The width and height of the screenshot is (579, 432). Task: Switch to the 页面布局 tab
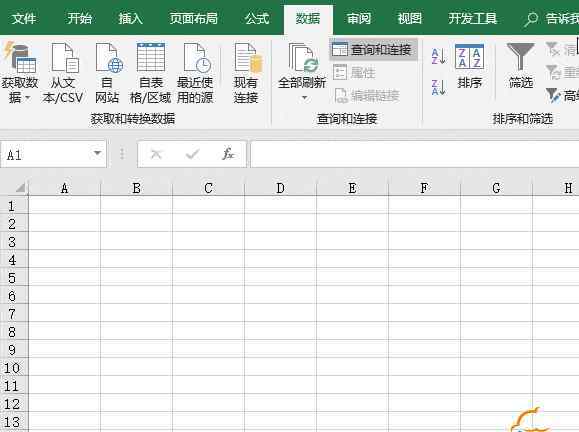[x=193, y=18]
